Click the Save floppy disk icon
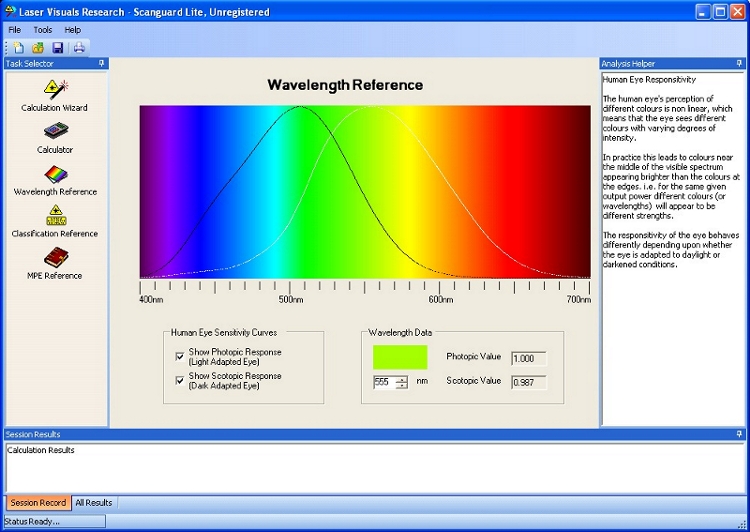The height and width of the screenshot is (532, 750). [x=58, y=47]
